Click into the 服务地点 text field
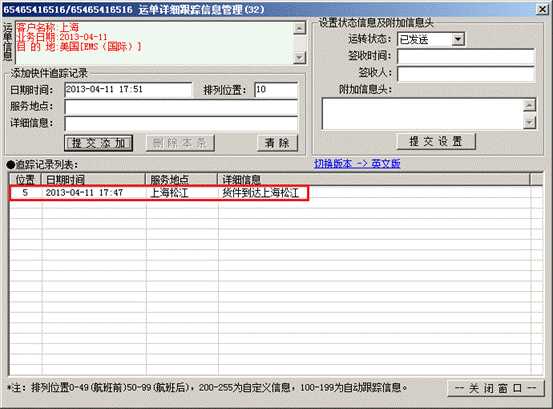The height and width of the screenshot is (409, 553). tap(181, 107)
